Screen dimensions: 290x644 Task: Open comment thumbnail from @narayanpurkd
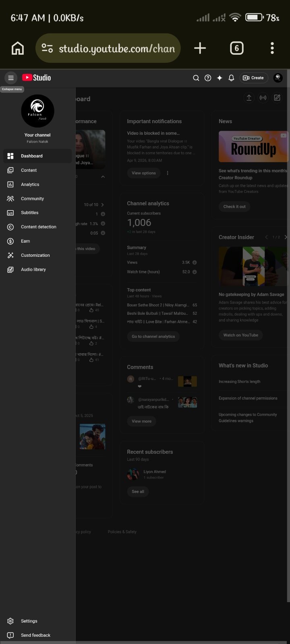tap(187, 402)
